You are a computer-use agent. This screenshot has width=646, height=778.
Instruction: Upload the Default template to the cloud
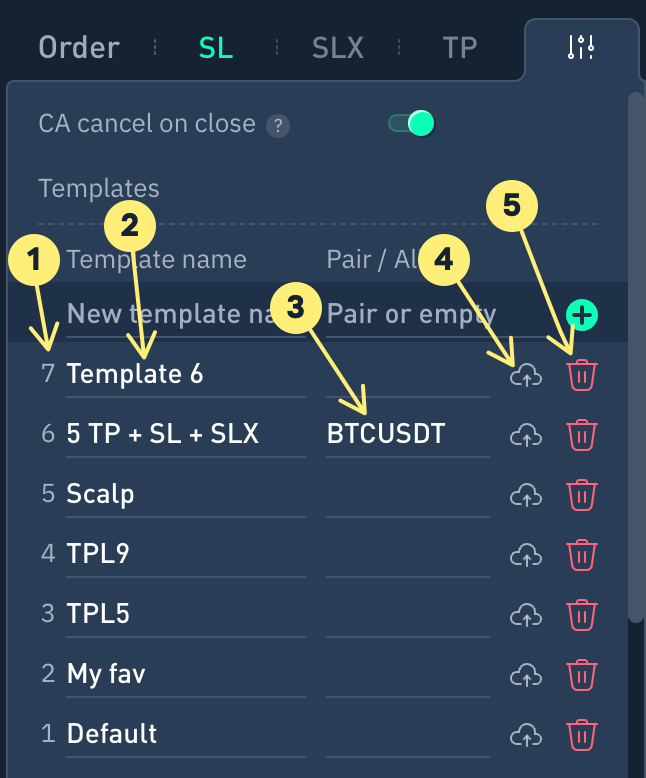[x=525, y=735]
